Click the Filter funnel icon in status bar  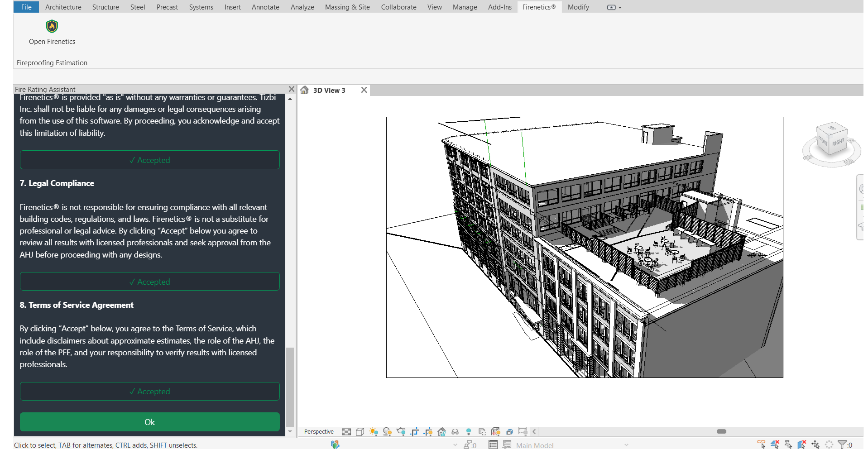tap(842, 445)
